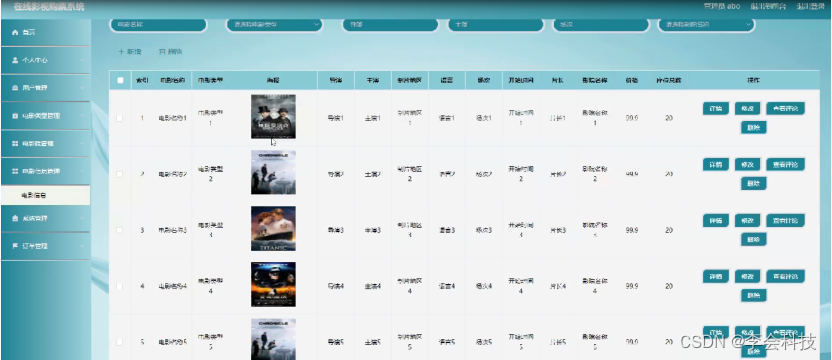This screenshot has width=832, height=360.
Task: Click 修改 for 电影名称3
Action: pos(748,220)
